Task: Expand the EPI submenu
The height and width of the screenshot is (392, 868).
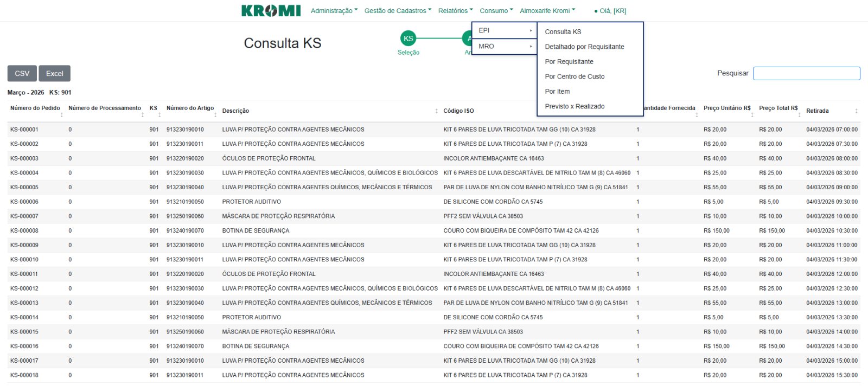Action: coord(504,30)
